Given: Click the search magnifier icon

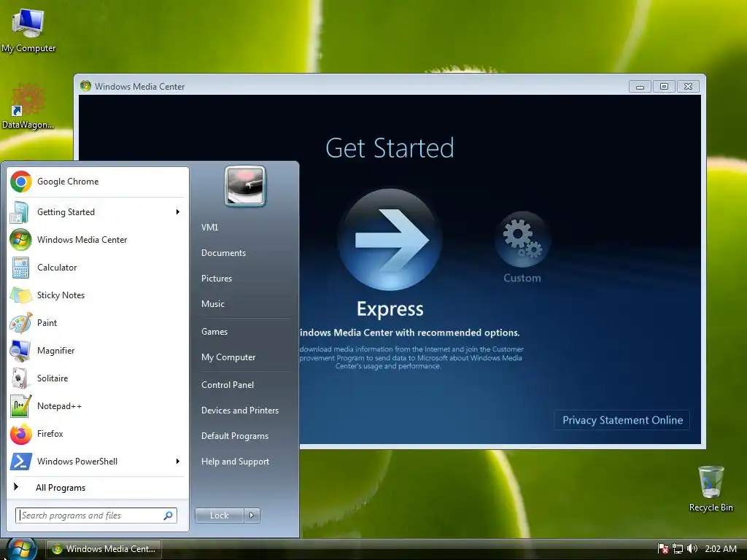Looking at the screenshot, I should (x=168, y=516).
